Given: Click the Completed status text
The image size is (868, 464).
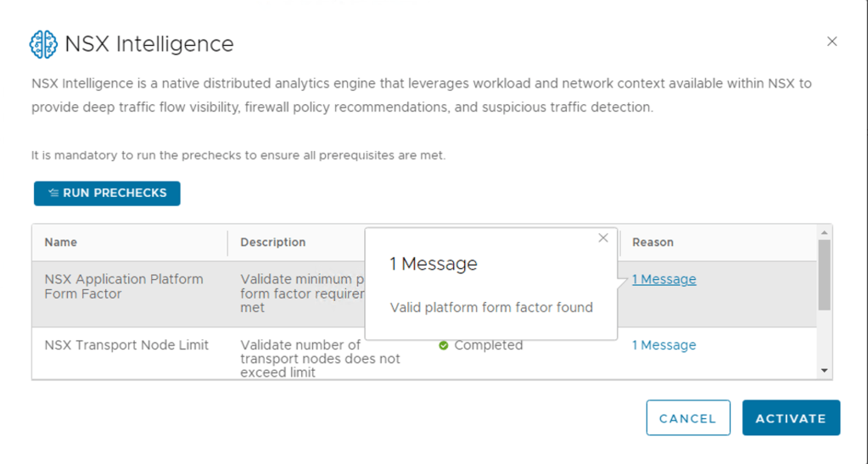Looking at the screenshot, I should click(x=488, y=345).
